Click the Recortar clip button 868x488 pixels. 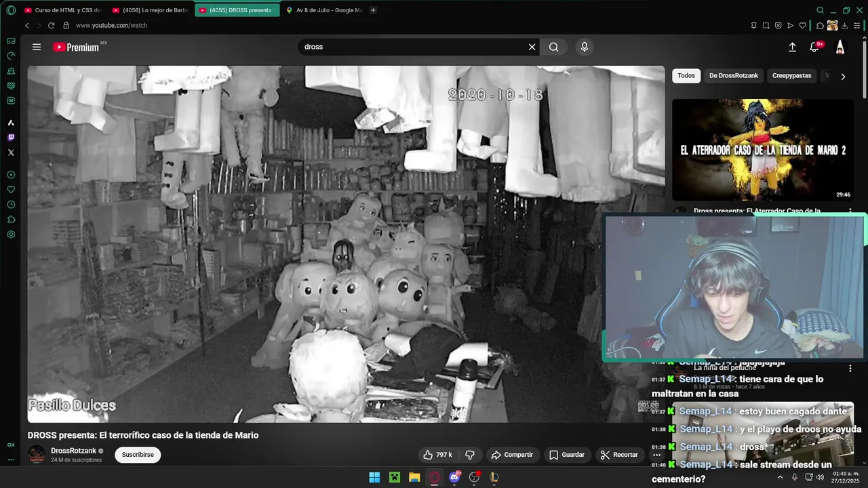(x=619, y=455)
